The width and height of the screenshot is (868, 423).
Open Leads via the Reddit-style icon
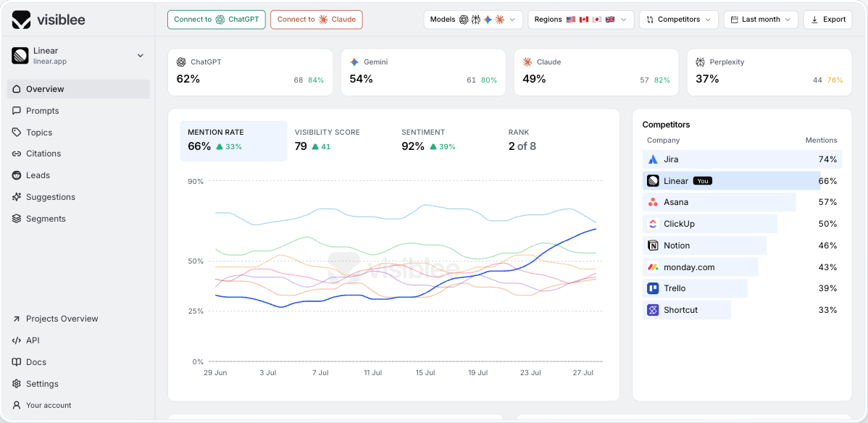tap(17, 175)
